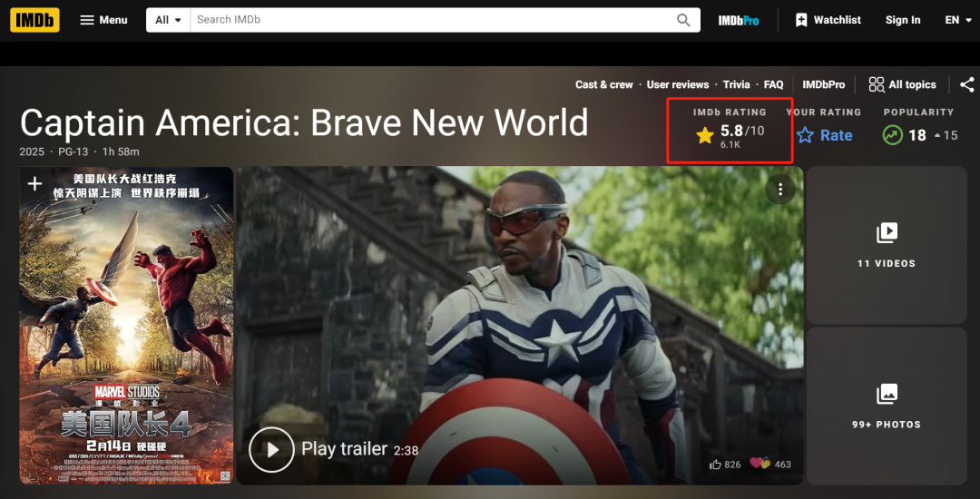Open the 99+ Photos gallery tile
980x499 pixels.
(x=887, y=406)
